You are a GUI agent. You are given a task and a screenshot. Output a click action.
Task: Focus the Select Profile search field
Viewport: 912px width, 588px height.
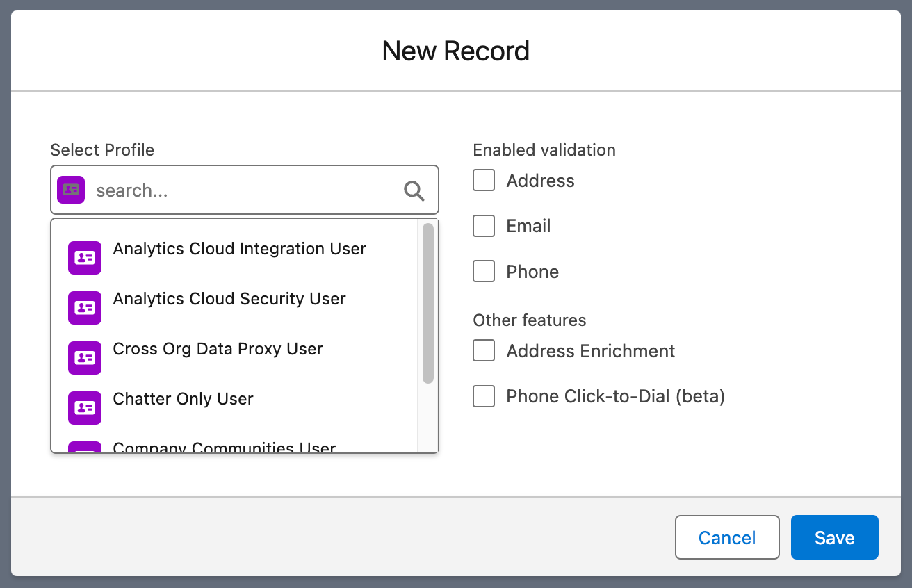[245, 190]
